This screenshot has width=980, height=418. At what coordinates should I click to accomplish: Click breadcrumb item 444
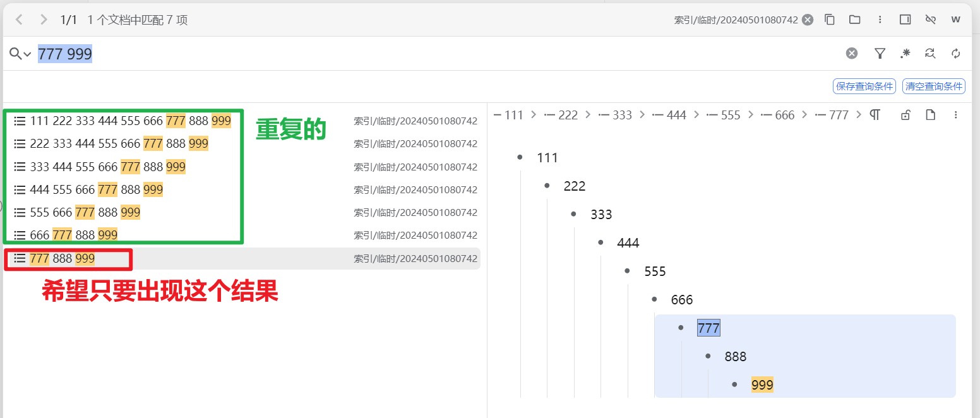point(669,115)
